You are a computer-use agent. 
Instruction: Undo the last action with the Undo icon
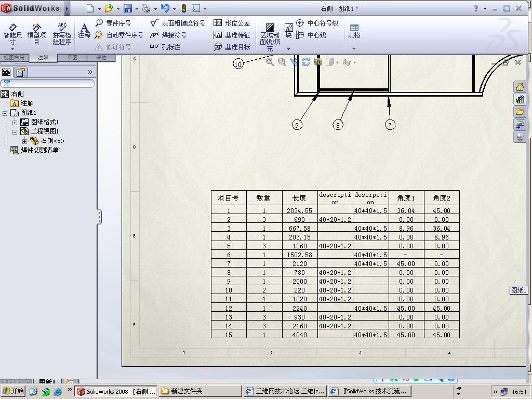[165, 8]
